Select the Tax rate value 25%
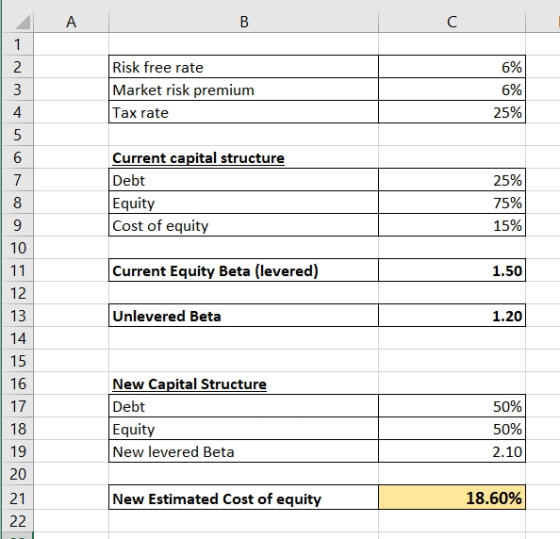This screenshot has height=539, width=560. click(452, 113)
